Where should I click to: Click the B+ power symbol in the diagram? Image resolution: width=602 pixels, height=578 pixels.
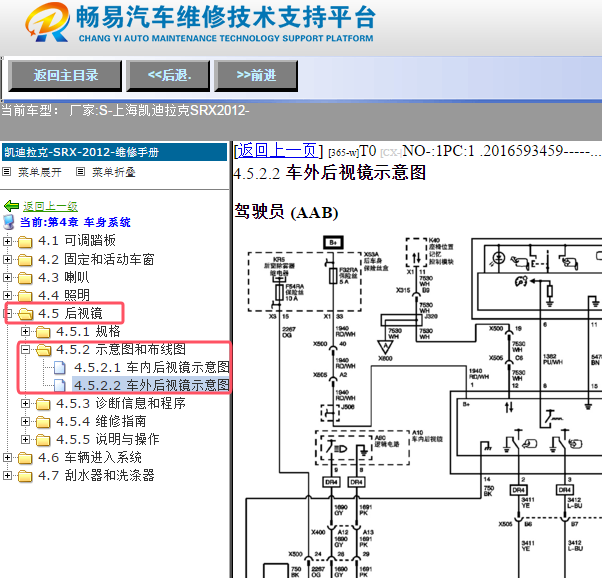pos(333,243)
